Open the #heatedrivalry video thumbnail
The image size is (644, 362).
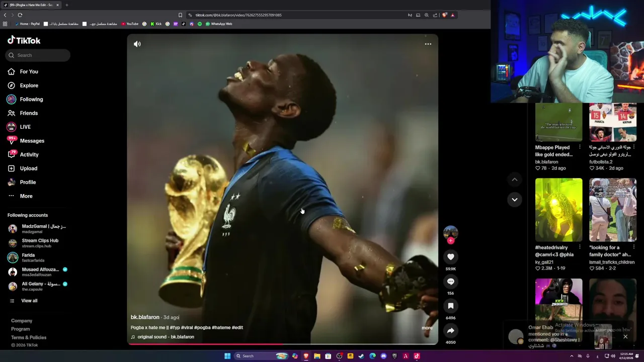tap(558, 210)
